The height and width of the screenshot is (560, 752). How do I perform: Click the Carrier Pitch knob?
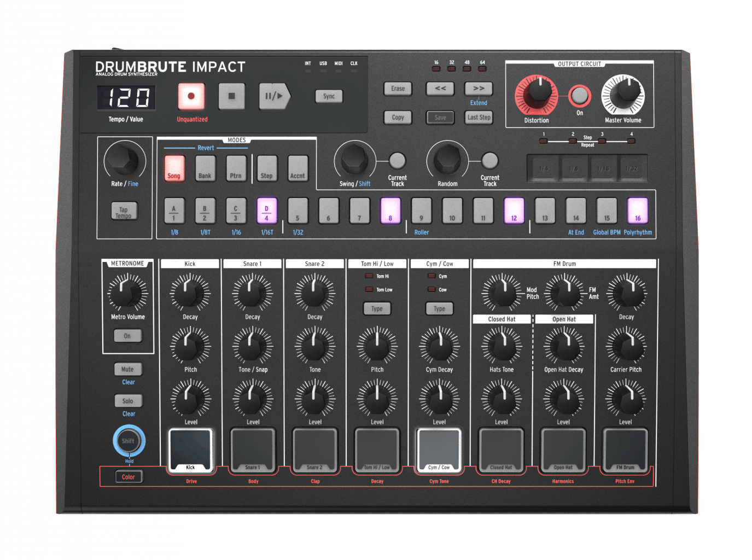[626, 345]
